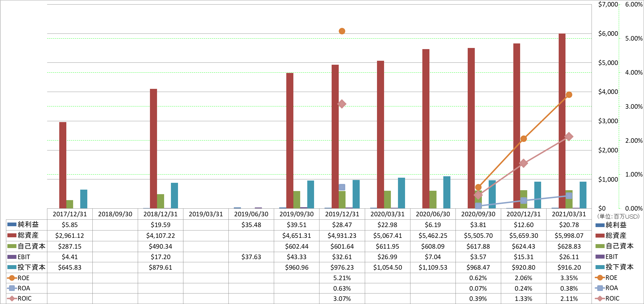Click the 投下資本 legend swatch in the left table
The width and height of the screenshot is (644, 304).
coord(12,267)
